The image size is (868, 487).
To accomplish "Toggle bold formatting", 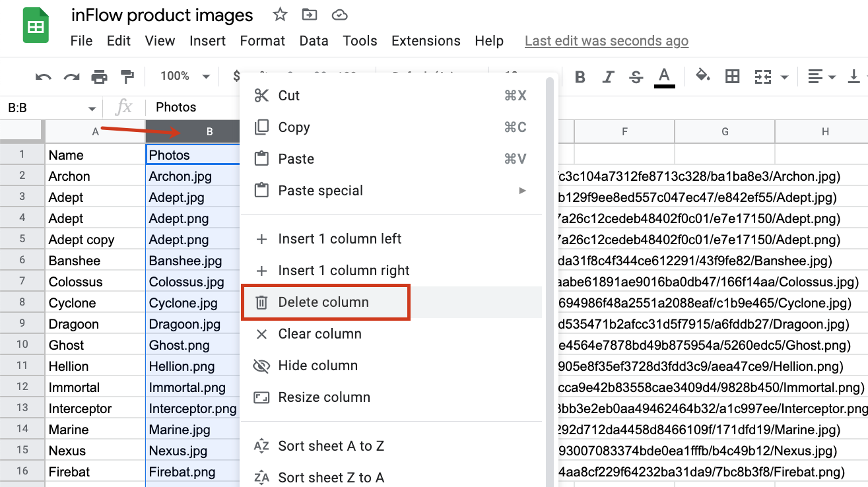I will [x=580, y=77].
